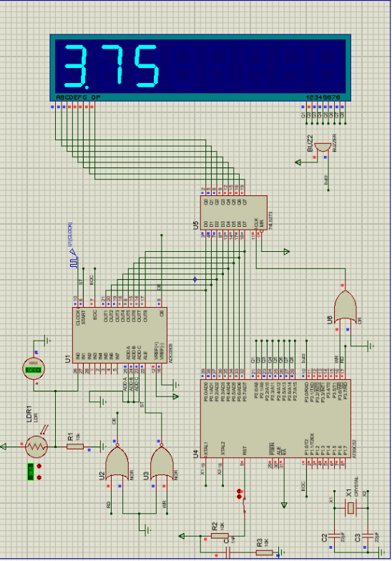This screenshot has height=561, width=392.
Task: Click the power terminal arrow below the EA pin
Action: [x=284, y=505]
